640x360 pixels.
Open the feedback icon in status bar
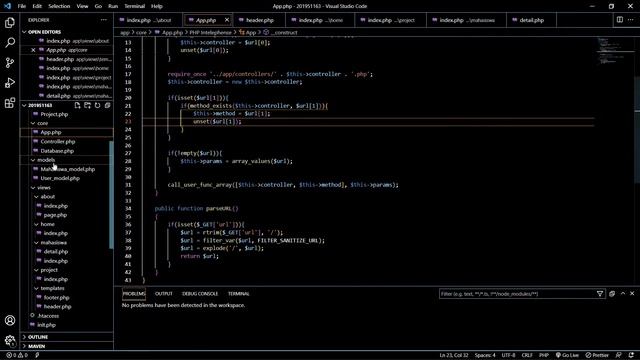pyautogui.click(x=619, y=355)
